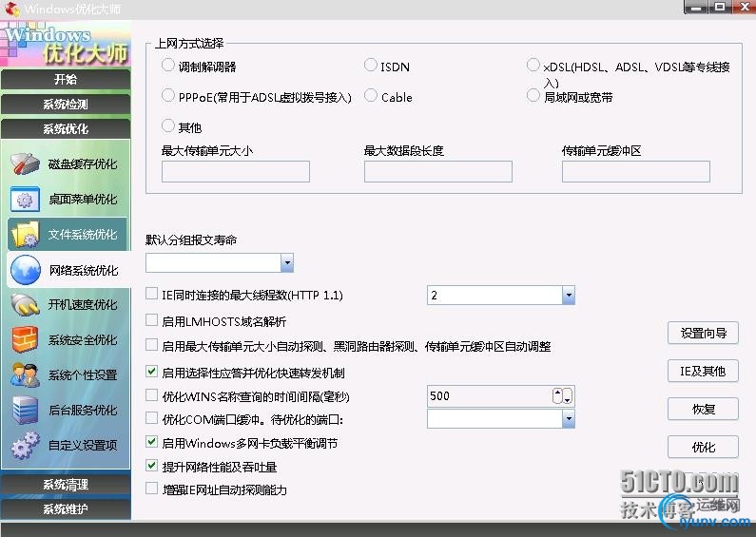This screenshot has height=537, width=756.
Task: Decrease WINS query interval with down arrow
Action: coord(568,395)
